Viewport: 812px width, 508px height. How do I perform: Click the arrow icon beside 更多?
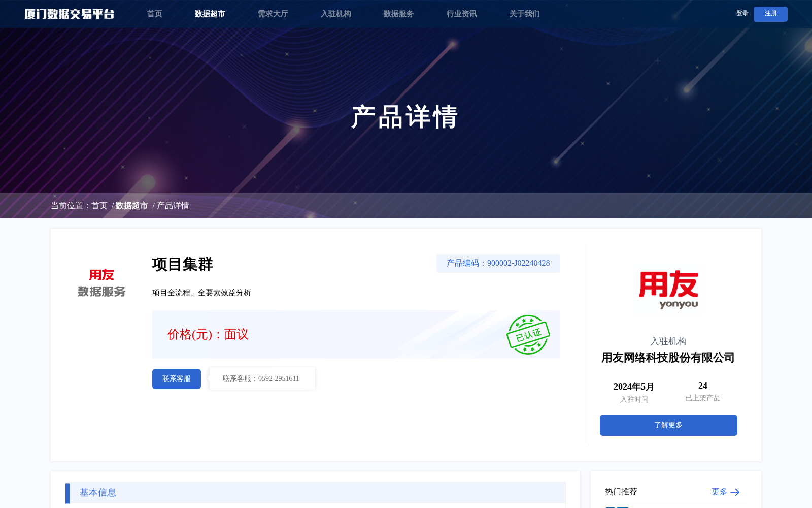click(x=735, y=492)
